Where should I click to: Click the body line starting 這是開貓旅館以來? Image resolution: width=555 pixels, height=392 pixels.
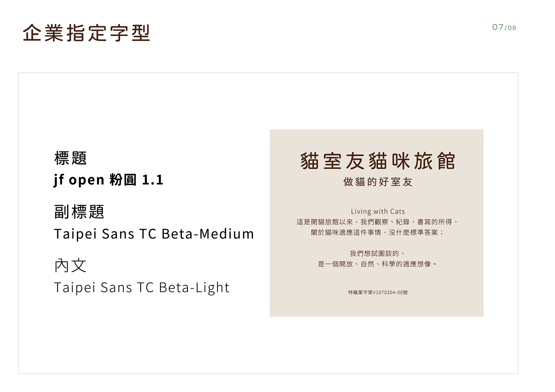tap(377, 222)
